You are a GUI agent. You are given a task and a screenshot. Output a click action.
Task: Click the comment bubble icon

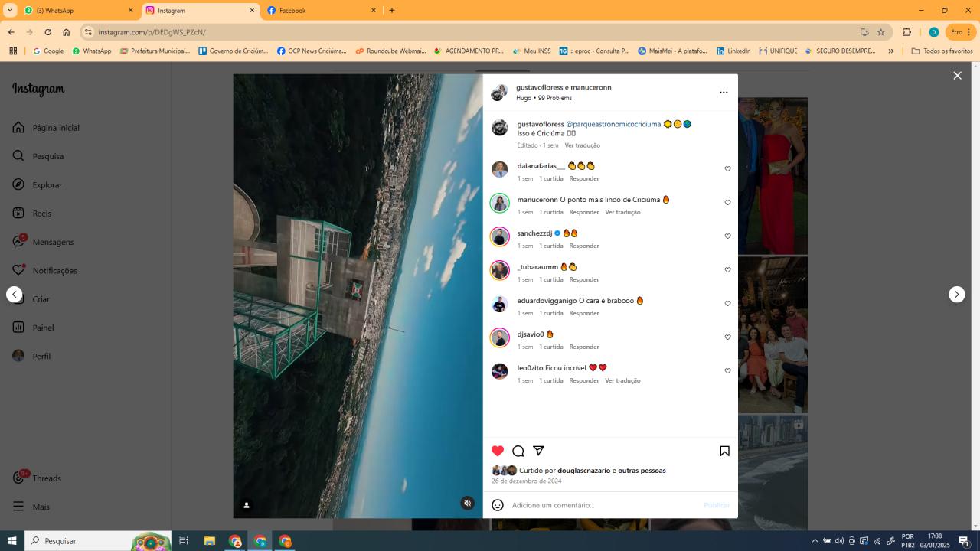[x=518, y=451]
